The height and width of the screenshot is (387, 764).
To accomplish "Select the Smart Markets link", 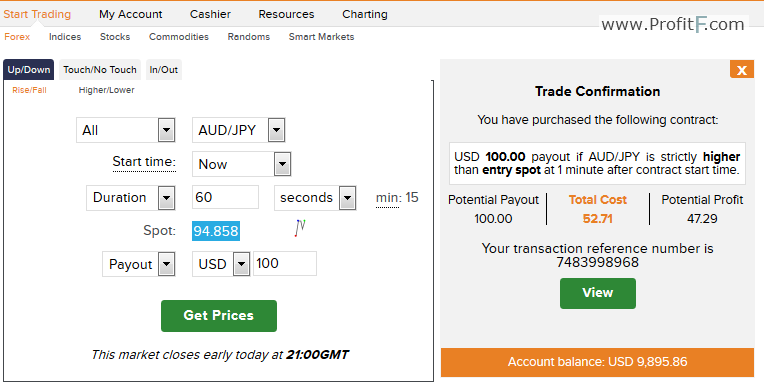I will coord(322,37).
